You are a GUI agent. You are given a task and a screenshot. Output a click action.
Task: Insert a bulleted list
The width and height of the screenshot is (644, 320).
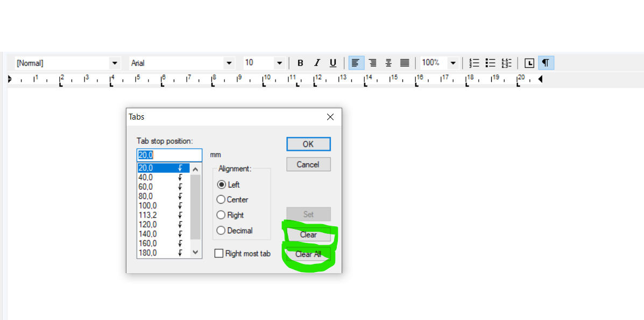click(490, 63)
